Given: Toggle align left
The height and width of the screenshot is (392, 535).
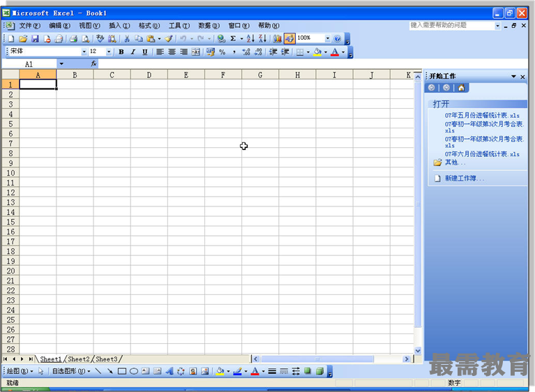Looking at the screenshot, I should click(x=160, y=52).
